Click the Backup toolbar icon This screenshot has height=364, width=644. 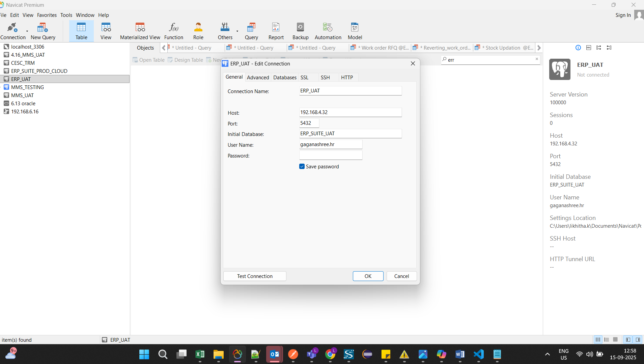[300, 31]
